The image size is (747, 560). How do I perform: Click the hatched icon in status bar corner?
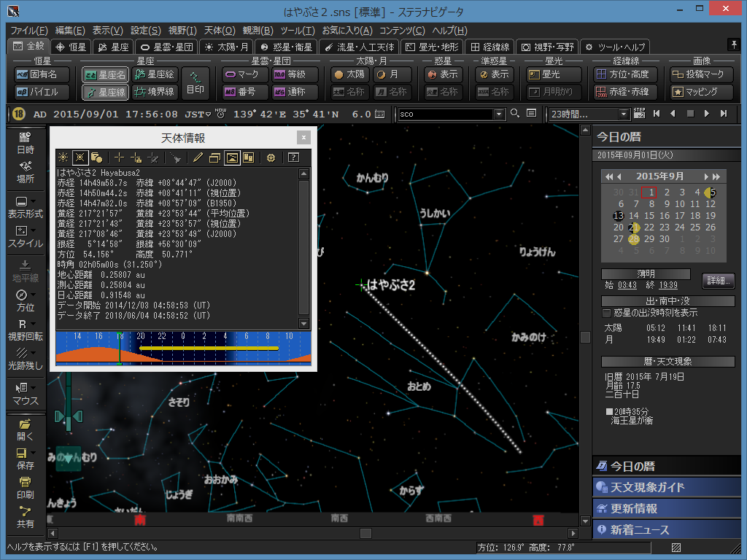pyautogui.click(x=676, y=548)
